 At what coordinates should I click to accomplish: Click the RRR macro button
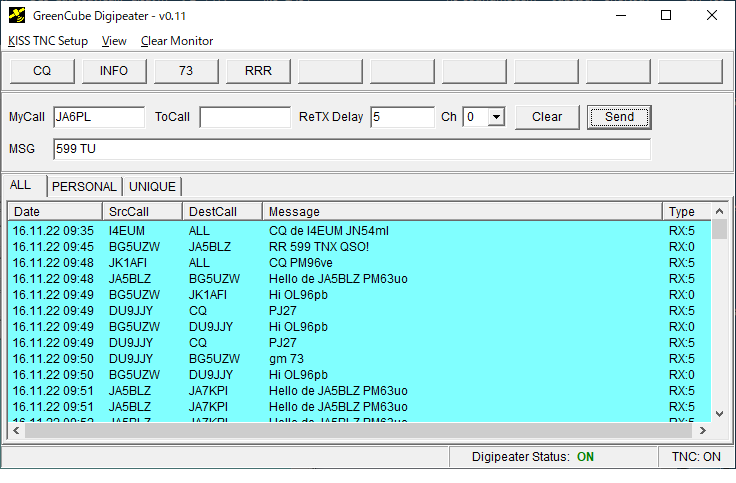(258, 71)
